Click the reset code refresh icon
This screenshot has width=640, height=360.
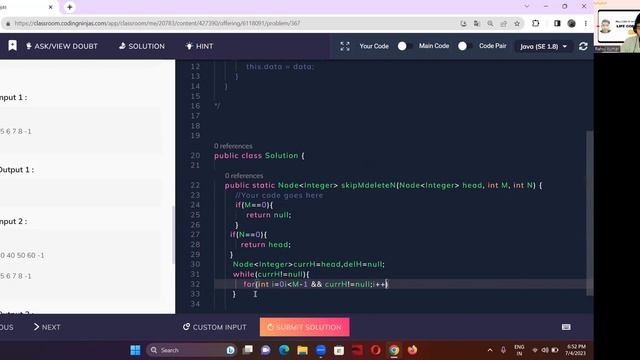click(x=583, y=47)
